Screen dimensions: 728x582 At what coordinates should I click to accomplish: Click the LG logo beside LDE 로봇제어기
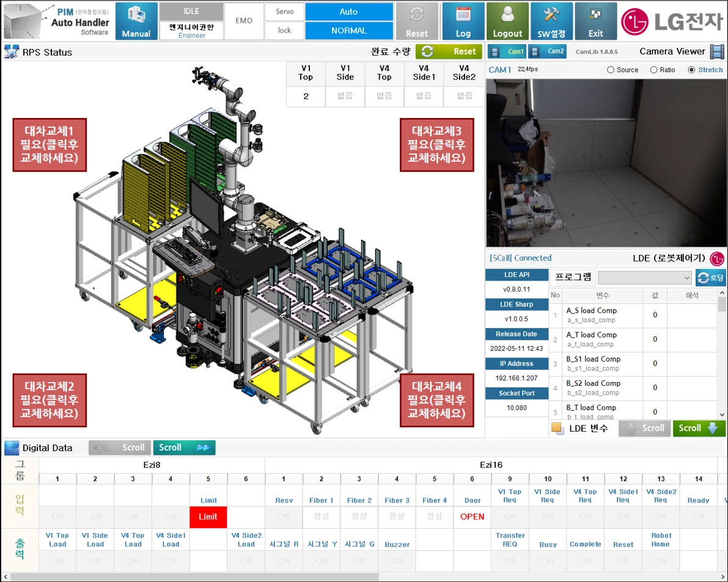717,258
